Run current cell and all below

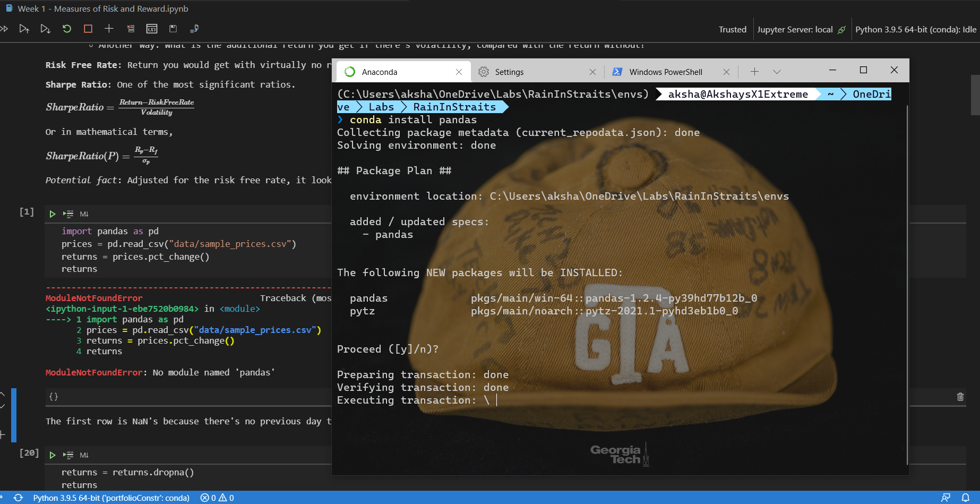click(x=45, y=29)
